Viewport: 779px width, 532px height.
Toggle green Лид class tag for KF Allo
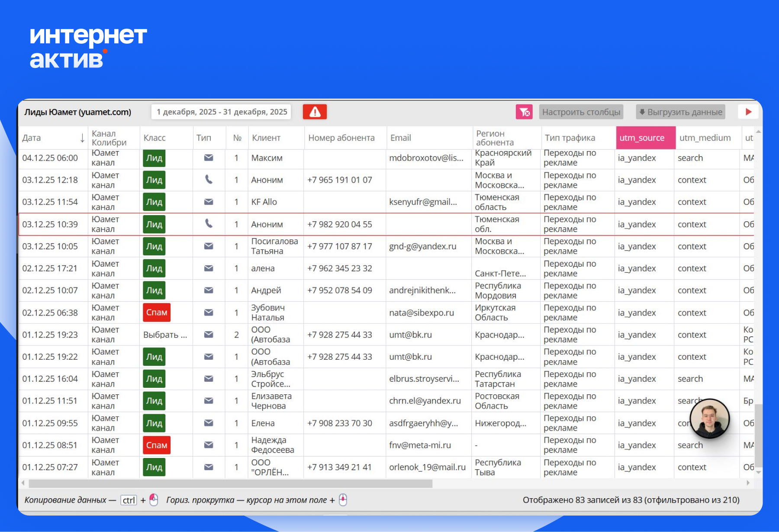(x=154, y=202)
